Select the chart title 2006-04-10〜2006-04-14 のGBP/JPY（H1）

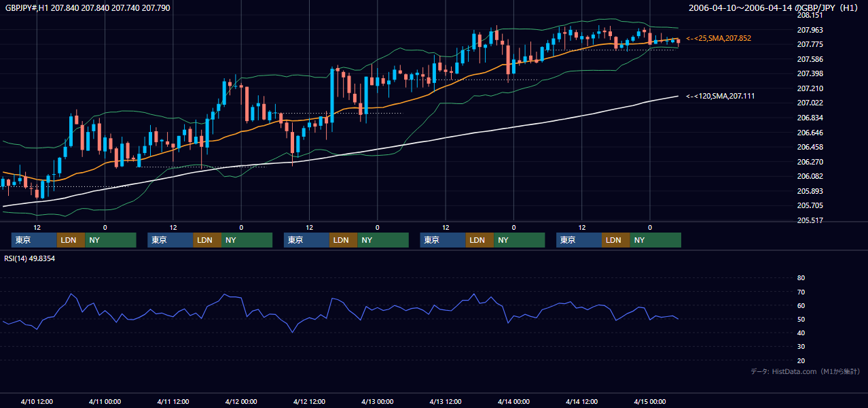point(774,8)
